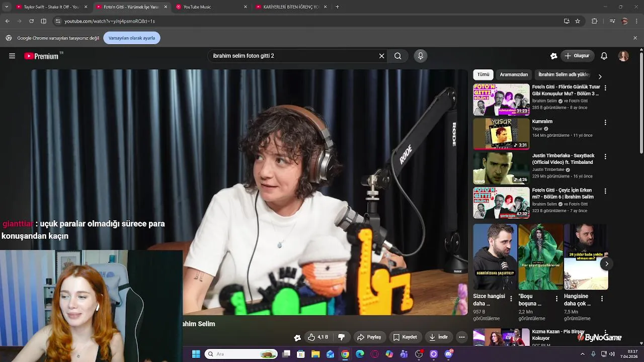Open options for Çeyiz İçin Erken video

(x=605, y=191)
